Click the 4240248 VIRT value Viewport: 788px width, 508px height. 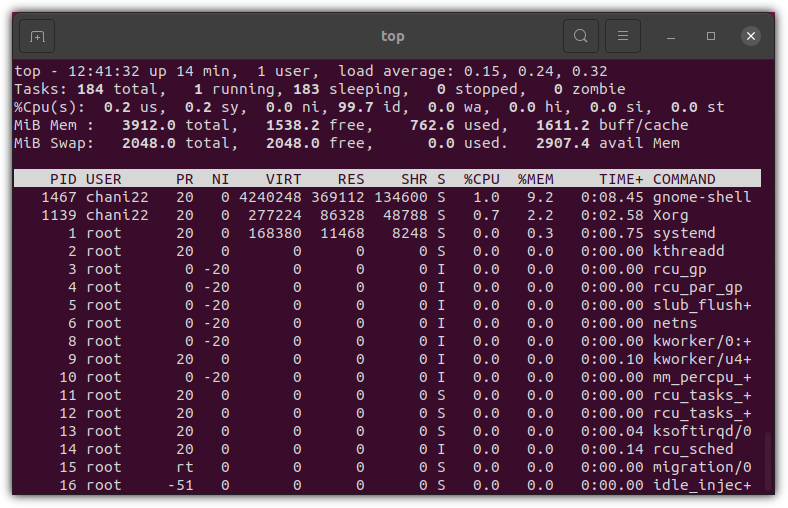pyautogui.click(x=270, y=197)
